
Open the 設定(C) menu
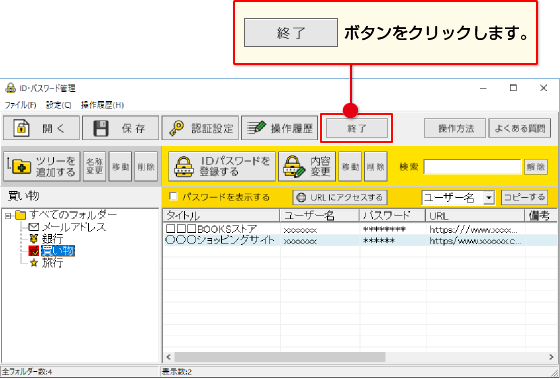pos(59,105)
